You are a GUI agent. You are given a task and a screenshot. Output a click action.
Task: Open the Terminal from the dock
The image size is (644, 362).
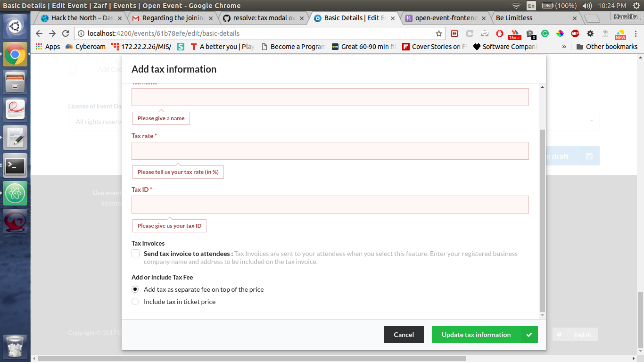(15, 165)
